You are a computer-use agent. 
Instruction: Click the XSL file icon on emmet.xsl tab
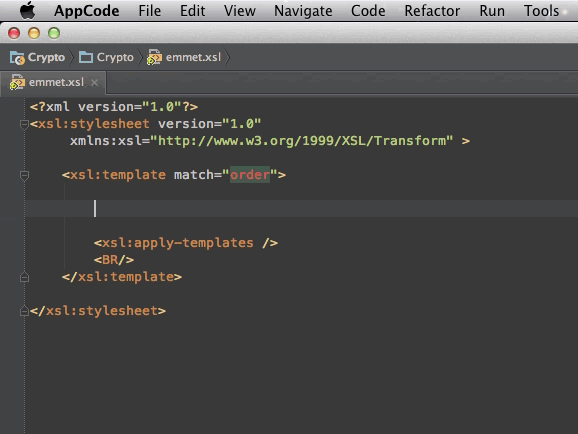[x=17, y=82]
